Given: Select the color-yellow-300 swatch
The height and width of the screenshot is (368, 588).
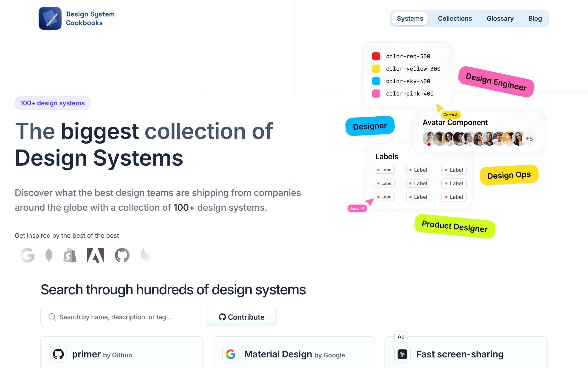Looking at the screenshot, I should point(376,69).
